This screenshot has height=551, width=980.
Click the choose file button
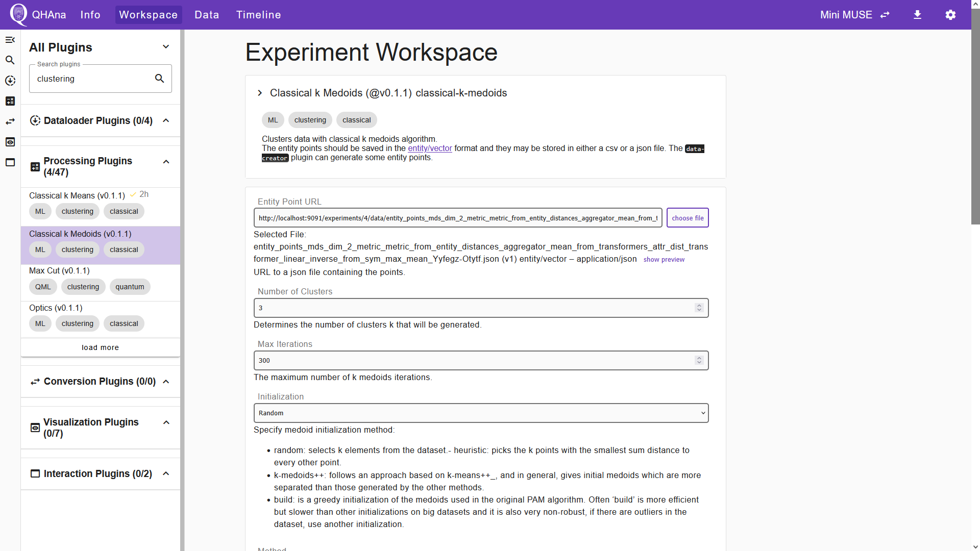[688, 218]
